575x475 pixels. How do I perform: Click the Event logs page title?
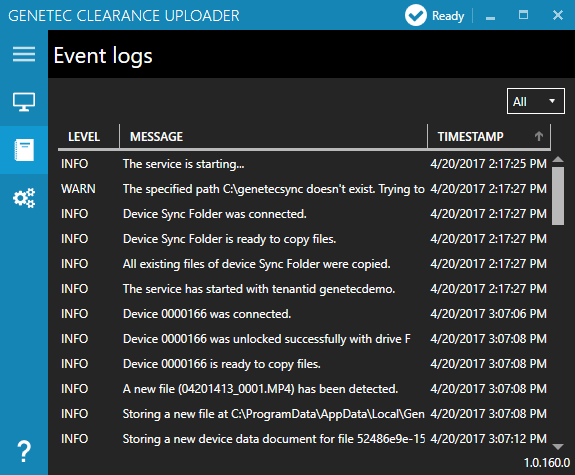tap(103, 56)
